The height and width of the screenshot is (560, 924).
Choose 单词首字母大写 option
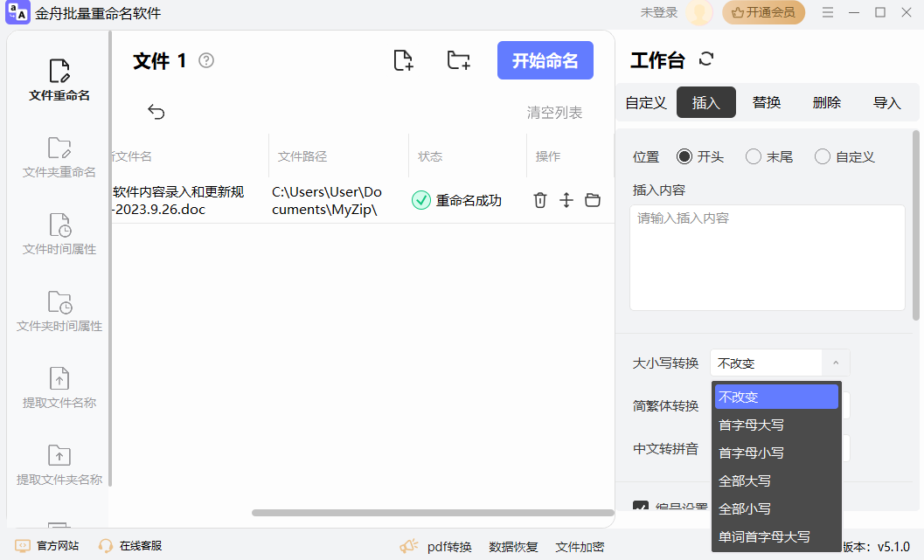click(x=776, y=536)
